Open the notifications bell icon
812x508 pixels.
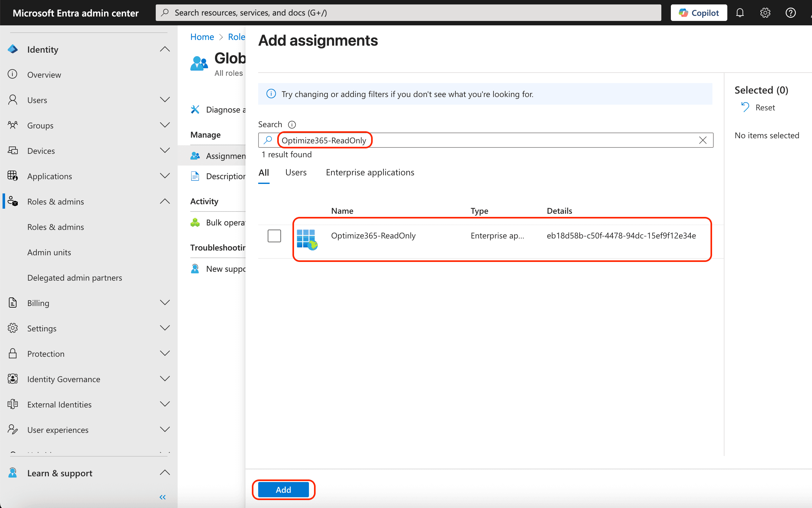click(740, 13)
